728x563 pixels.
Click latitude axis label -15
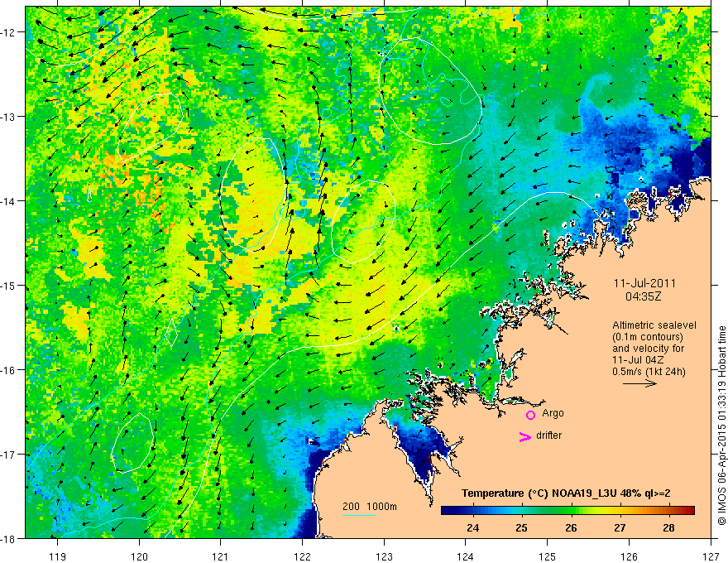[x=9, y=286]
